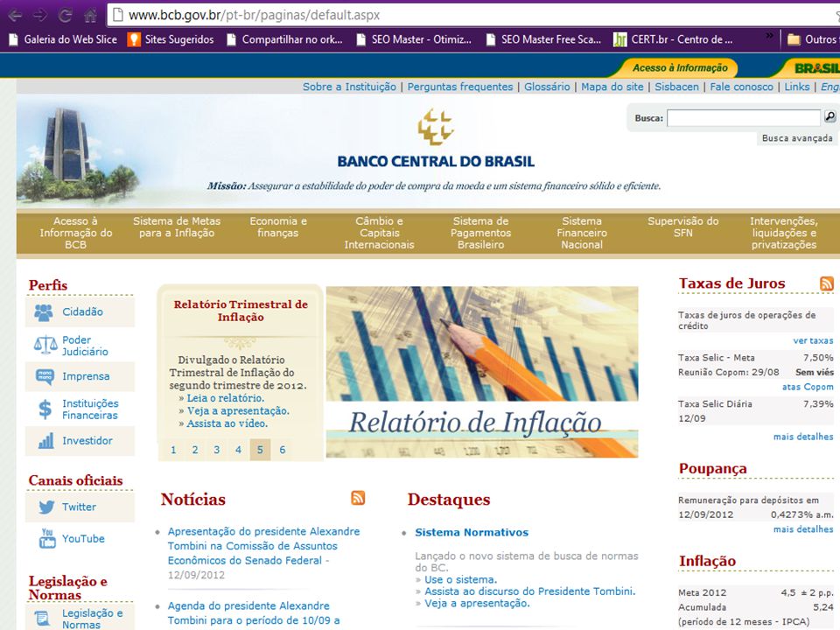Click Fale conosco link
Viewport: 840px width, 630px height.
741,87
